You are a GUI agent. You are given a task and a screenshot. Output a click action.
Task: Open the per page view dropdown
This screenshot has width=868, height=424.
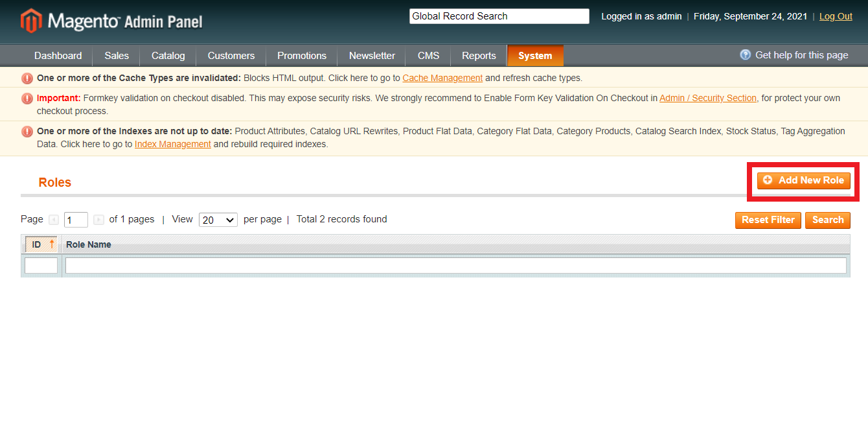(218, 220)
